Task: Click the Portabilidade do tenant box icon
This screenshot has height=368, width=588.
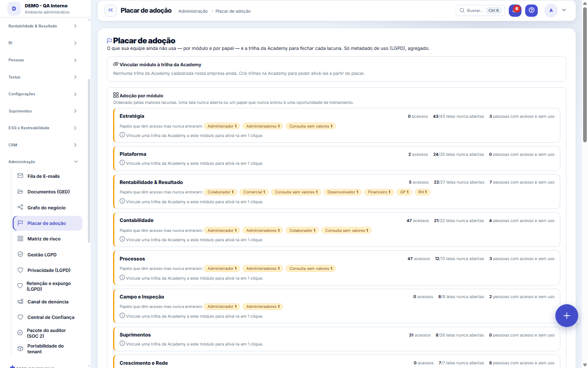Action: point(20,349)
